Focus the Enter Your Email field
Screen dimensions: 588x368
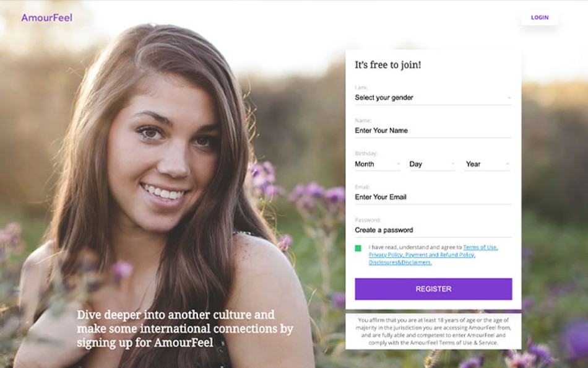point(433,197)
